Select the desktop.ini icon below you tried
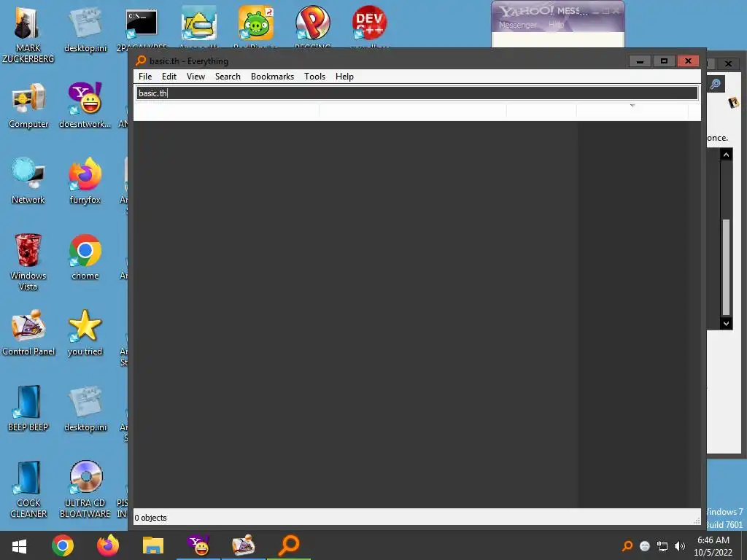Image resolution: width=747 pixels, height=560 pixels. (x=85, y=402)
